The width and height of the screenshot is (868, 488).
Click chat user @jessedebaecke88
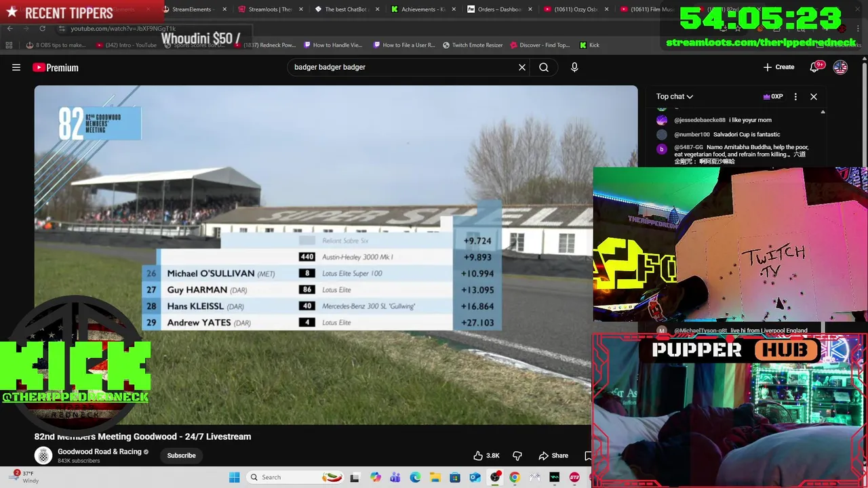699,120
